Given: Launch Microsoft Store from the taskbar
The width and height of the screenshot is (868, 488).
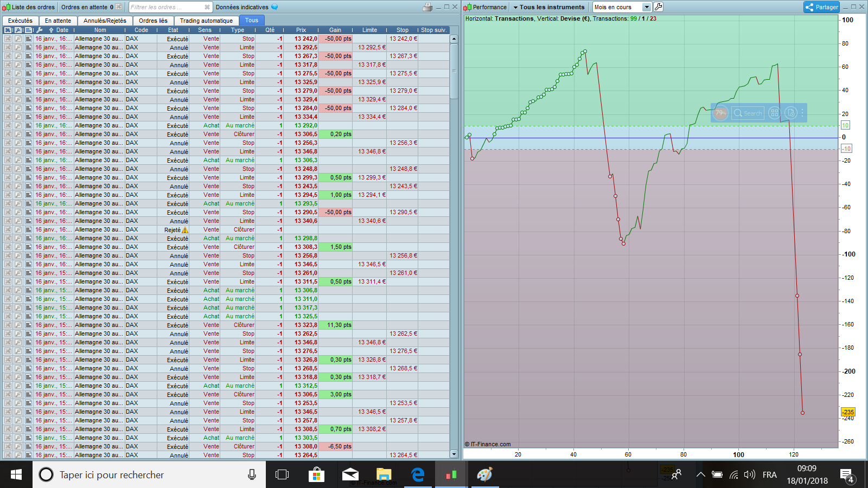Looking at the screenshot, I should tap(316, 474).
